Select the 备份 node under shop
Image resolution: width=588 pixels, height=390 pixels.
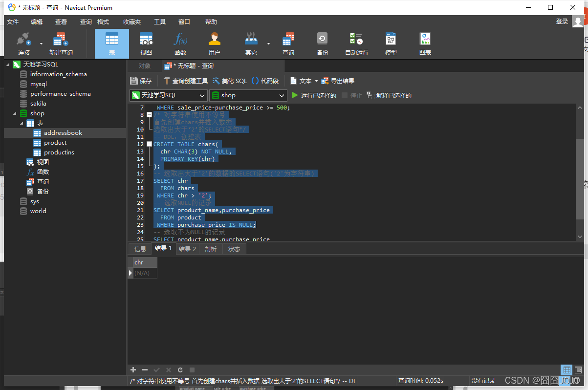(43, 191)
